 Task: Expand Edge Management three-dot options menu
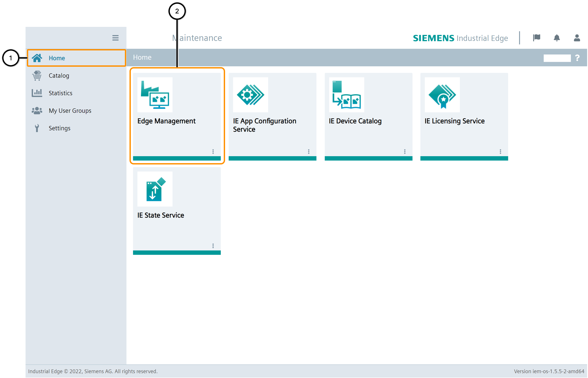point(213,151)
